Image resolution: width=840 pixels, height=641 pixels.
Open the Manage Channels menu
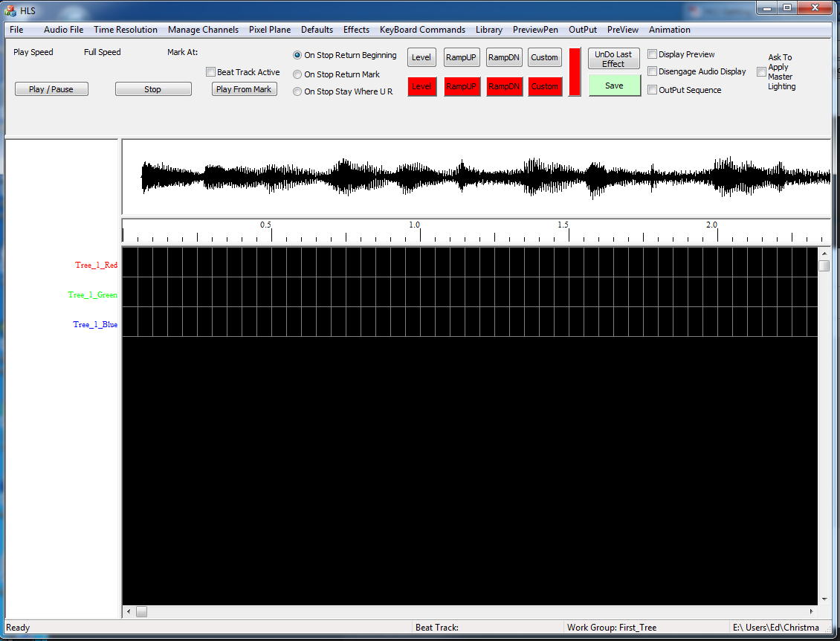coord(203,30)
